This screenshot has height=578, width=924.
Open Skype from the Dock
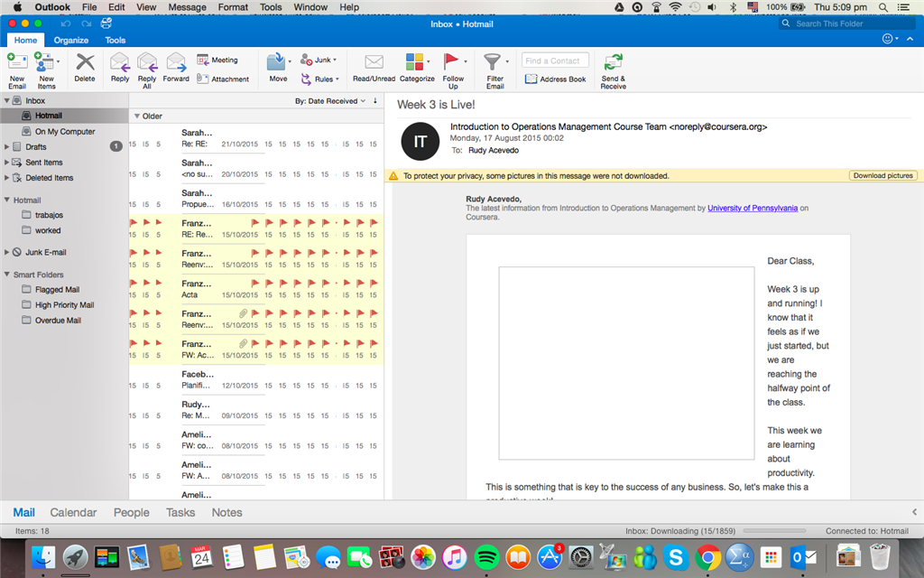(676, 557)
